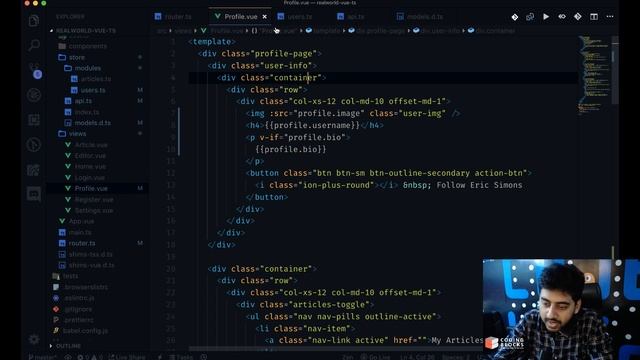The height and width of the screenshot is (360, 640).
Task: Click the open changes icon in editor toolbar
Action: 530,17
